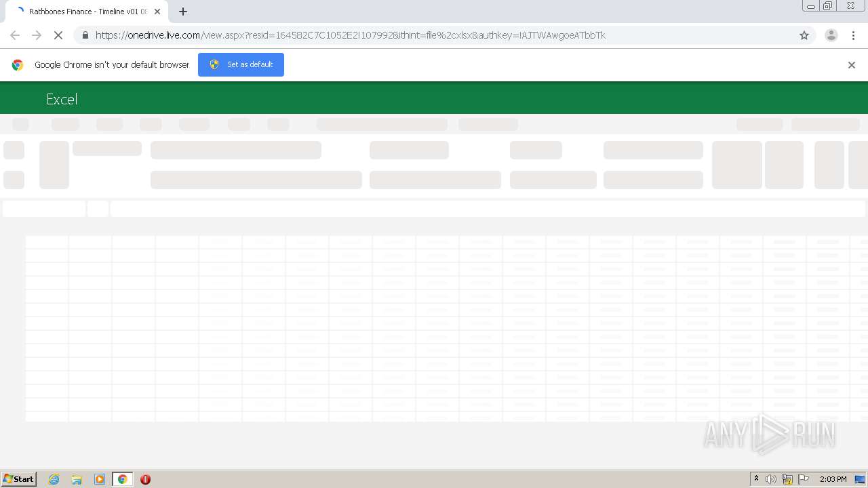
Task: Bookmark this page with the star icon
Action: coord(804,35)
